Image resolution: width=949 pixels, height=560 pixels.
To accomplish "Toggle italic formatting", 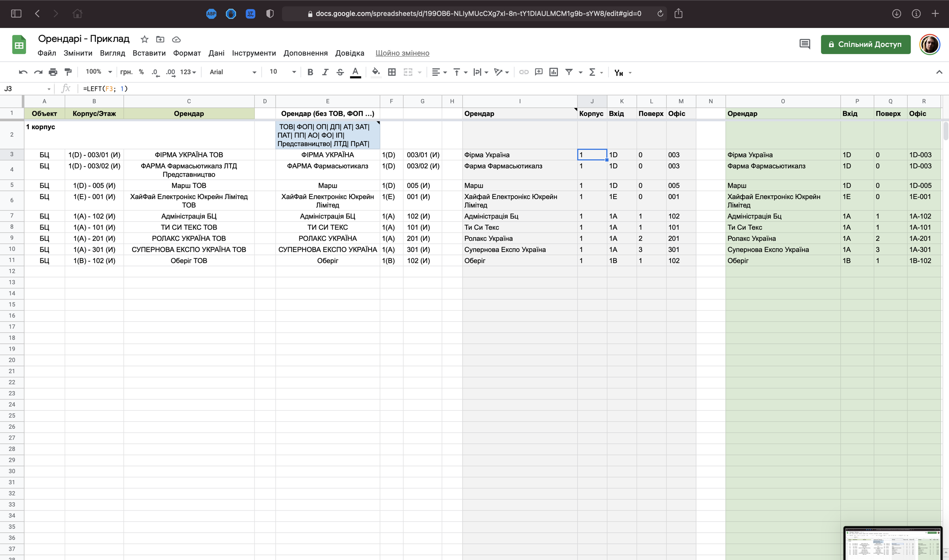I will (x=325, y=72).
